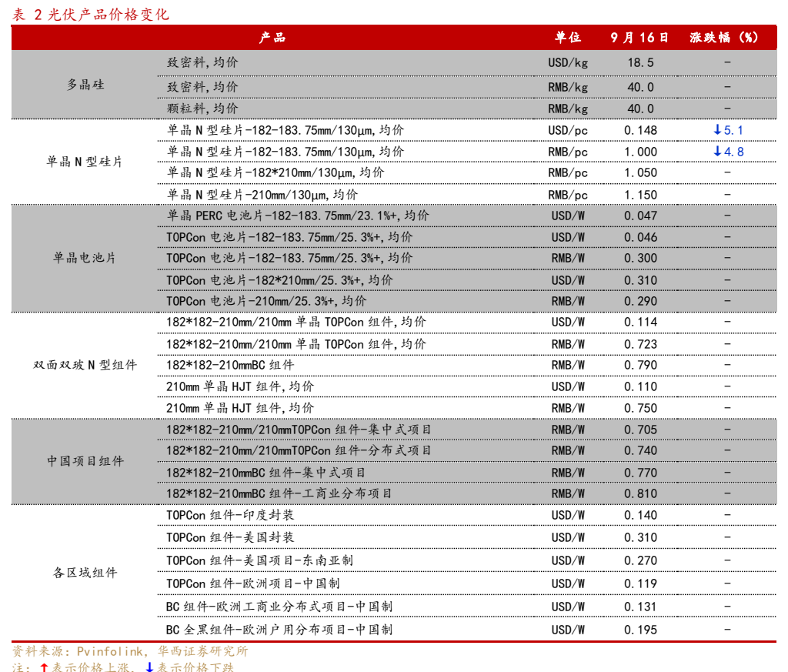Click the price value 0.047
Screen dimensions: 788x672
641,216
